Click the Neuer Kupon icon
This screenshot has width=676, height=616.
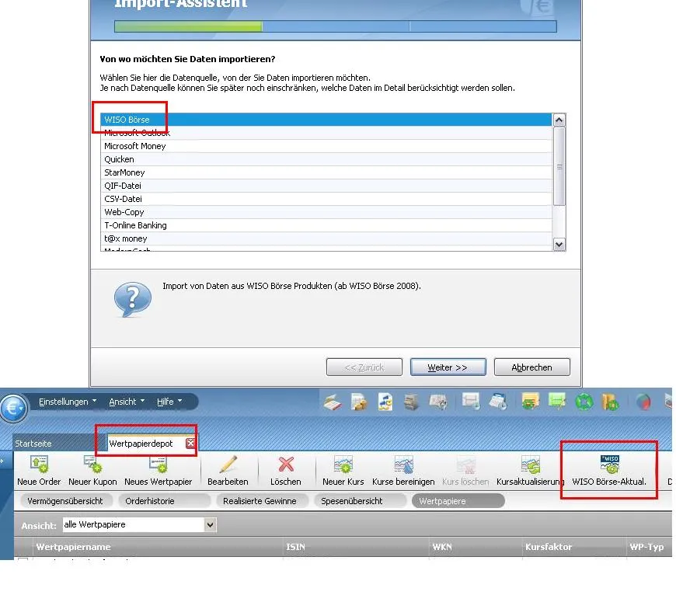pos(92,465)
